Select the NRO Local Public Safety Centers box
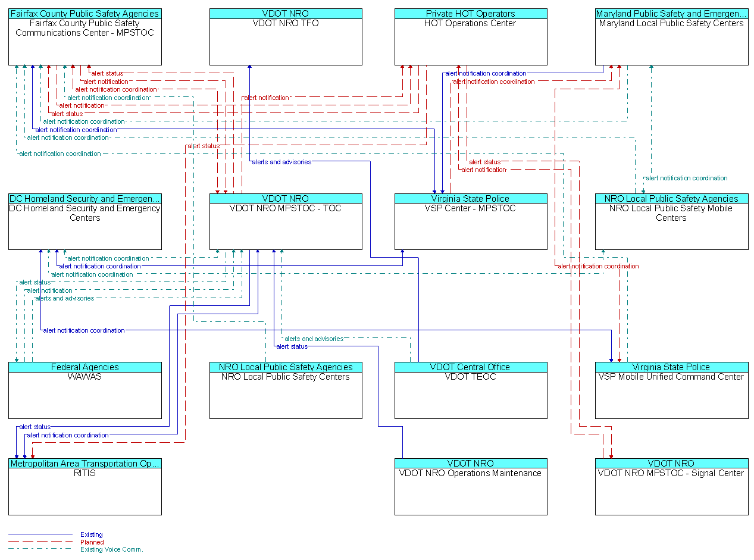This screenshot has height=560, width=754. (x=286, y=390)
